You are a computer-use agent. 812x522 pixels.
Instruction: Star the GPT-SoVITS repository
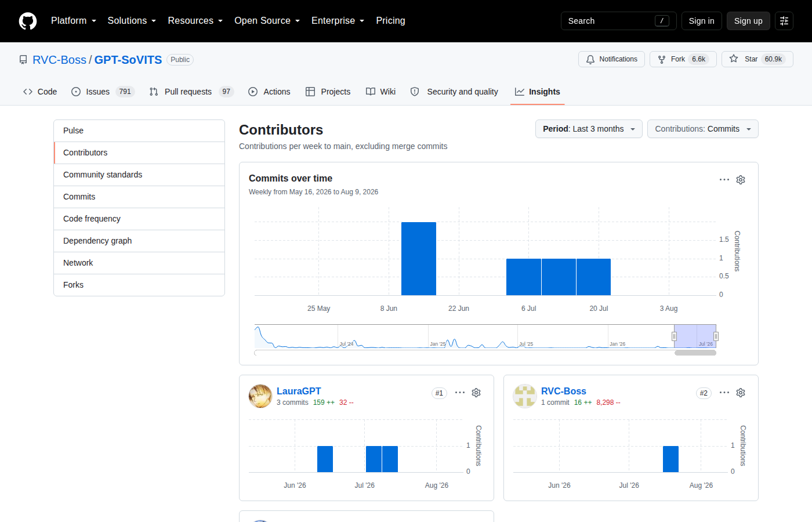(757, 59)
